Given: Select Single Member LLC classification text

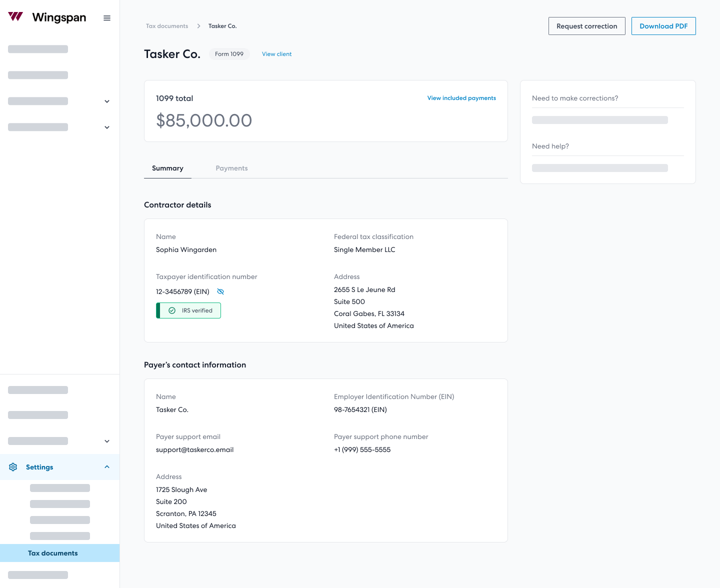Looking at the screenshot, I should (x=364, y=249).
